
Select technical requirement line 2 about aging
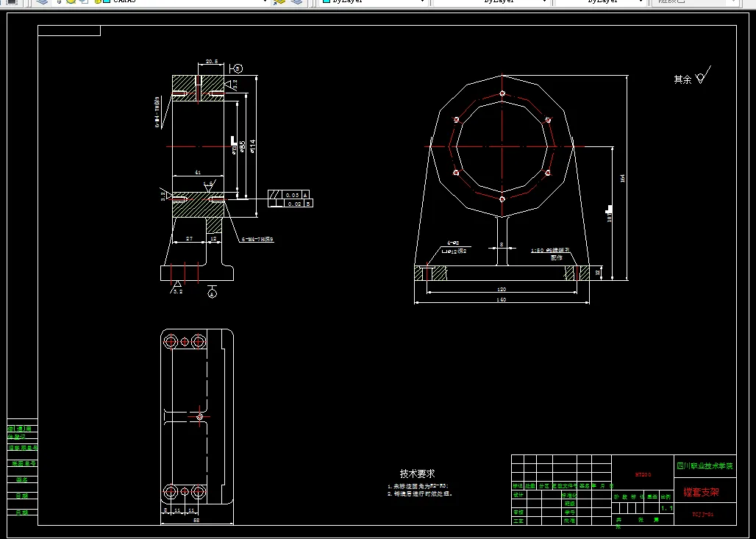click(x=420, y=494)
